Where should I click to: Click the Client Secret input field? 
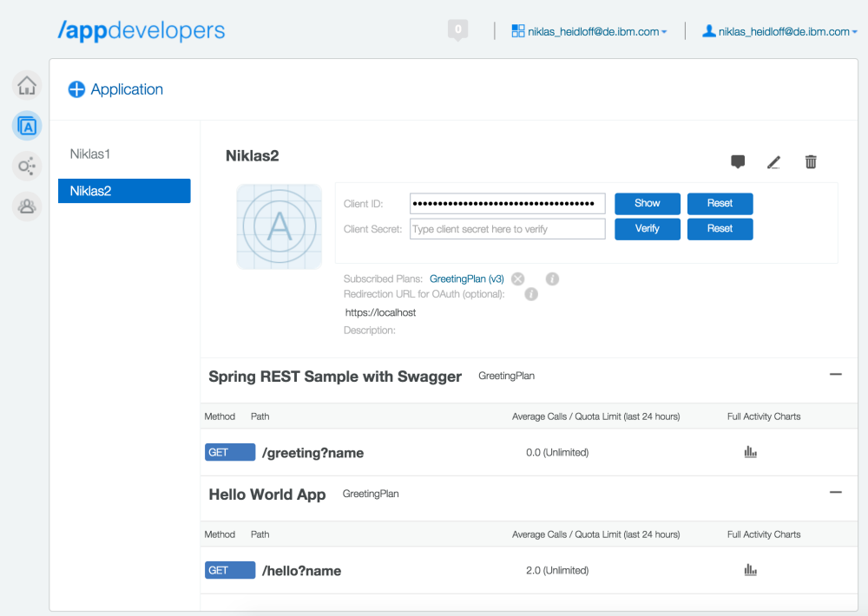508,229
